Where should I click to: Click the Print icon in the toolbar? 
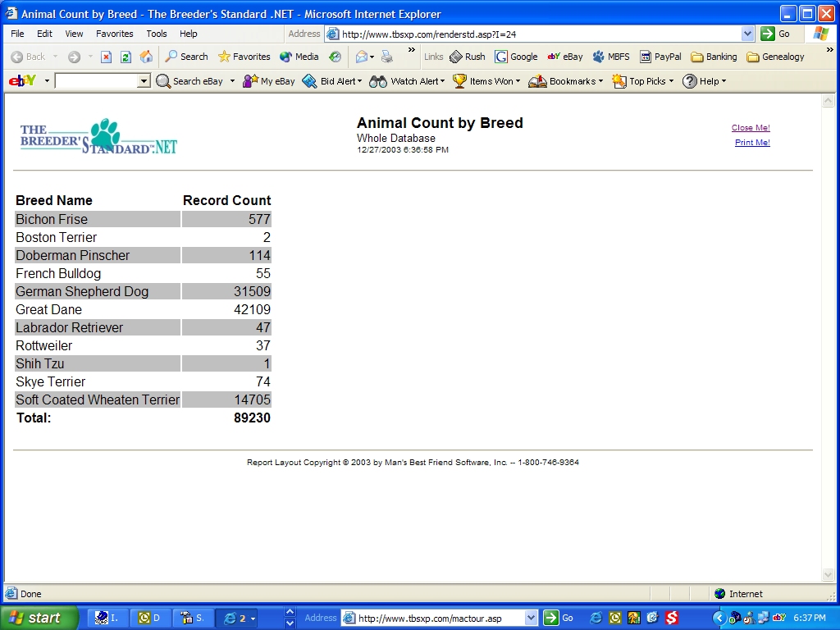pyautogui.click(x=387, y=57)
